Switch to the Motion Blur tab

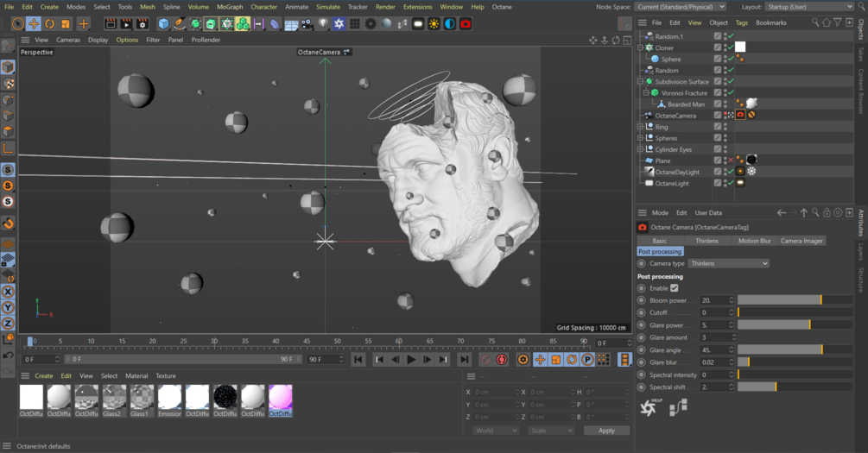pos(754,241)
